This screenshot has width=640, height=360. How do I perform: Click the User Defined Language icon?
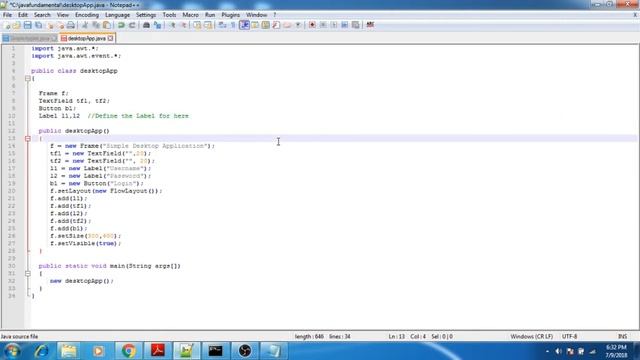pos(255,25)
